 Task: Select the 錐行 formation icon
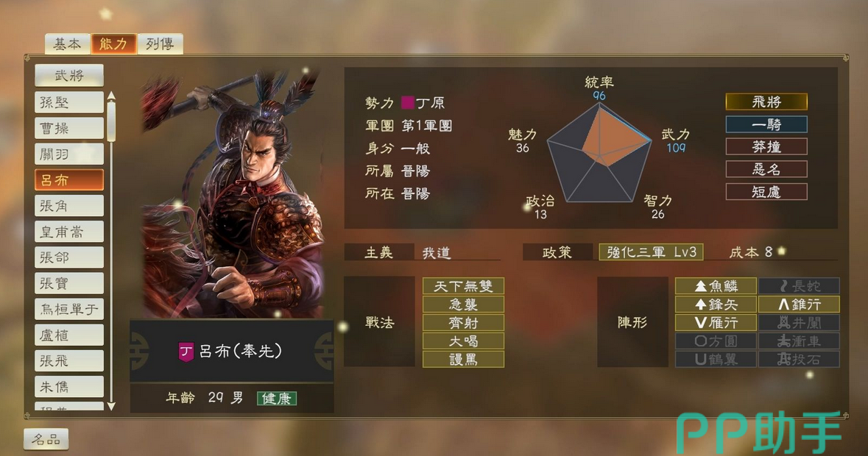800,304
